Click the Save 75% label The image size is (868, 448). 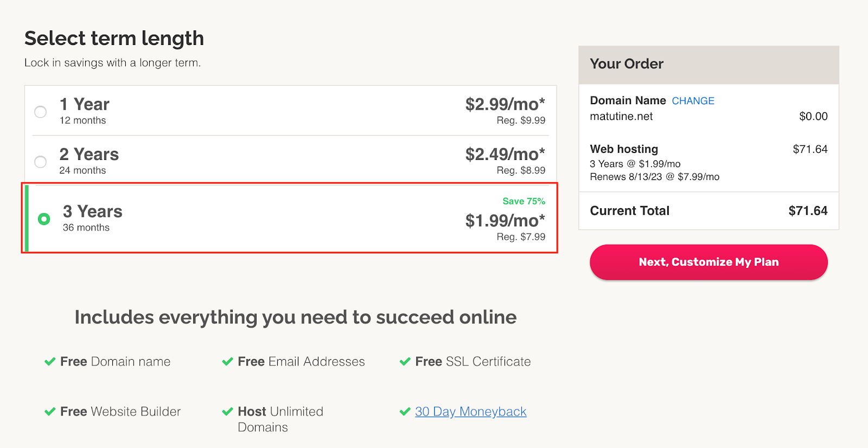coord(524,201)
